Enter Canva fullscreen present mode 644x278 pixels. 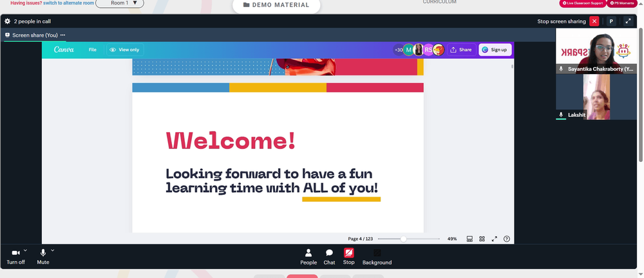(x=494, y=239)
